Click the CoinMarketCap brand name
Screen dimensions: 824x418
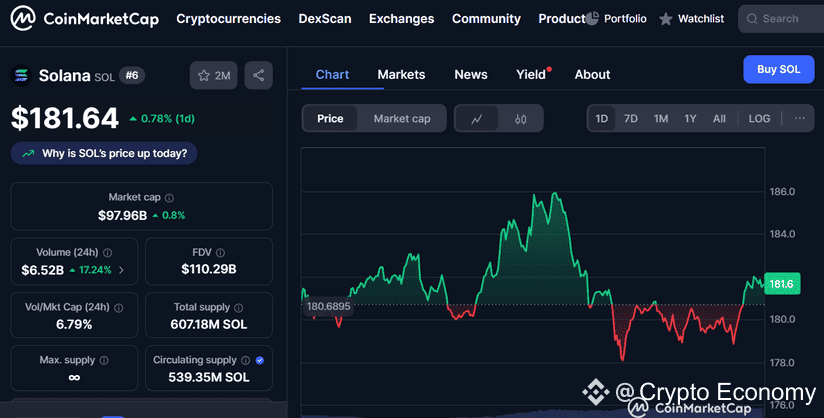[101, 19]
